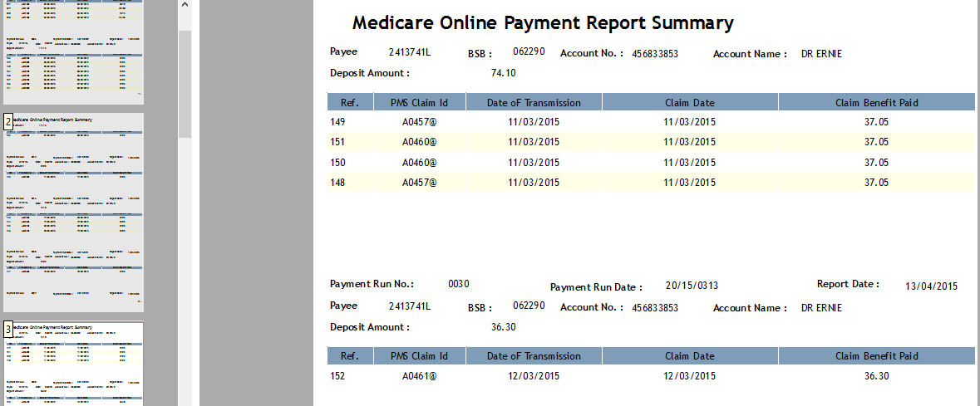The image size is (980, 406).
Task: Click benefit paid 37.05 in row 151
Action: (x=876, y=142)
